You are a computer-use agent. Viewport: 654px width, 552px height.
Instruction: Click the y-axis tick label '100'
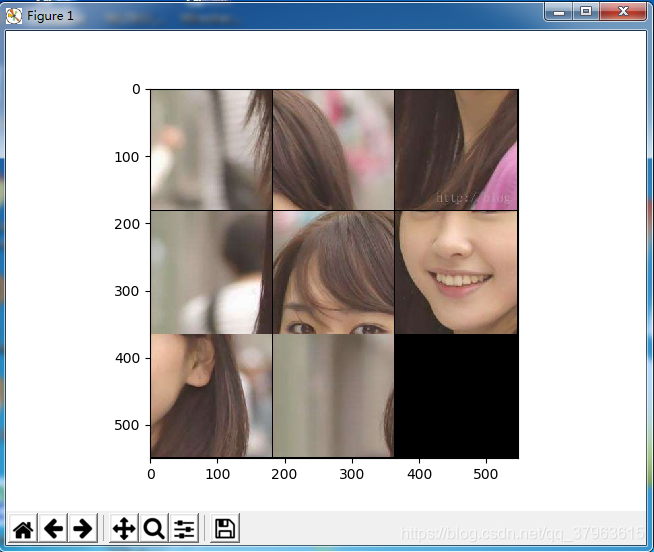coord(127,157)
